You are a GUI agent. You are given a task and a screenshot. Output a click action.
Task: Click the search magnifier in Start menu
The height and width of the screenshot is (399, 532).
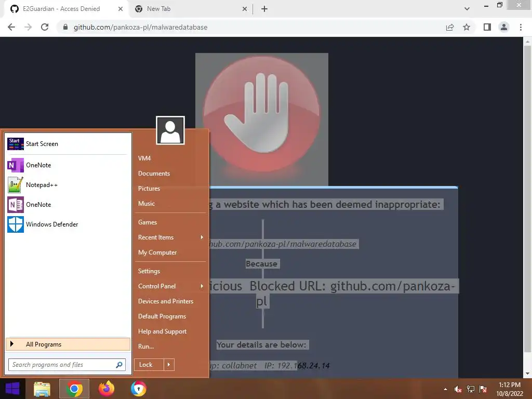(119, 365)
